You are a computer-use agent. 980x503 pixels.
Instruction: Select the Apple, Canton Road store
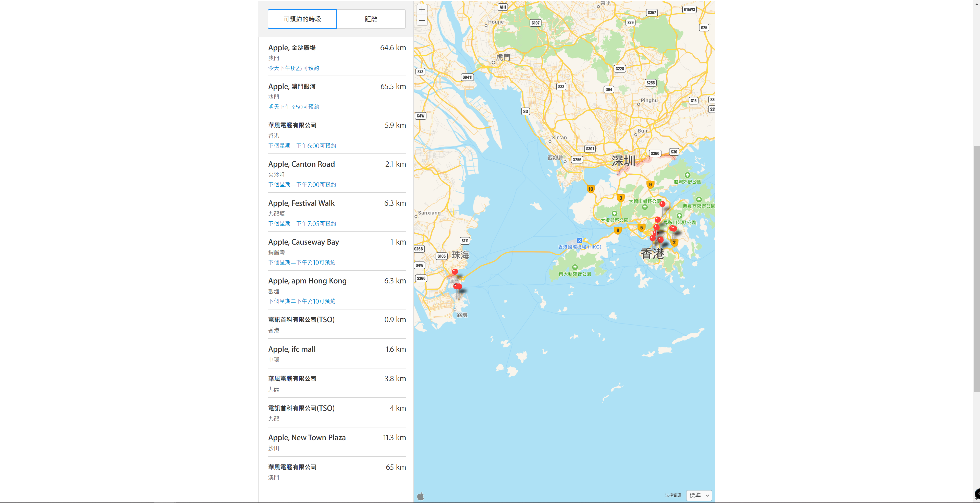337,174
